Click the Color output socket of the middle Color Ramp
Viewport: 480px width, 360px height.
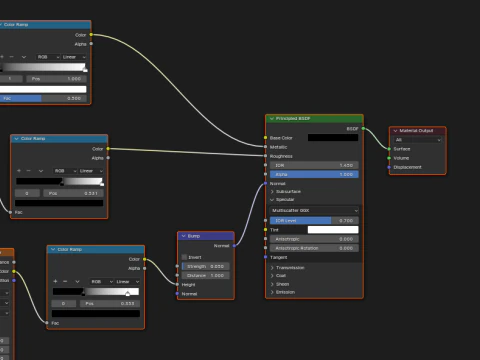(108, 149)
